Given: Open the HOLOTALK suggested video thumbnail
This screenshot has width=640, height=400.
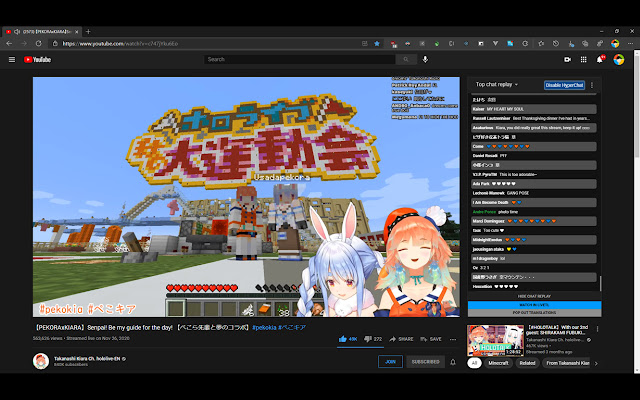Looking at the screenshot, I should [x=495, y=340].
